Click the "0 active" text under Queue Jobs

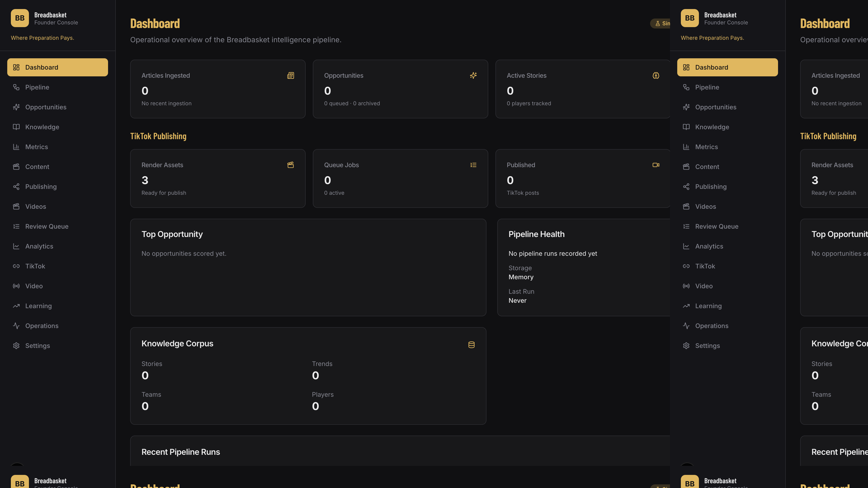coord(334,193)
